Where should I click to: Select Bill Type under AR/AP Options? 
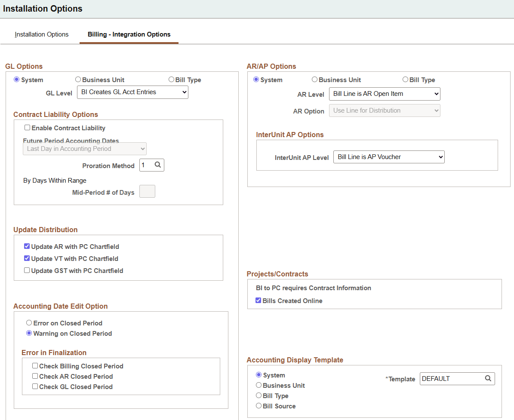405,79
